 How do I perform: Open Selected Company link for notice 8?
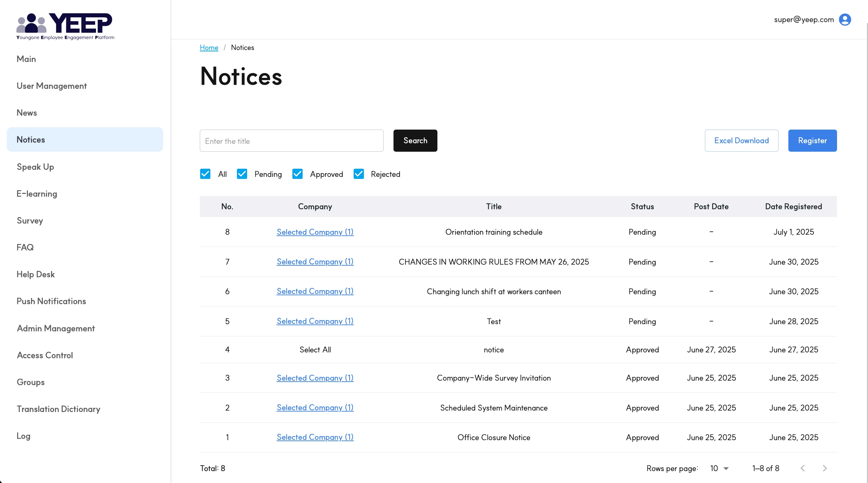pyautogui.click(x=315, y=232)
